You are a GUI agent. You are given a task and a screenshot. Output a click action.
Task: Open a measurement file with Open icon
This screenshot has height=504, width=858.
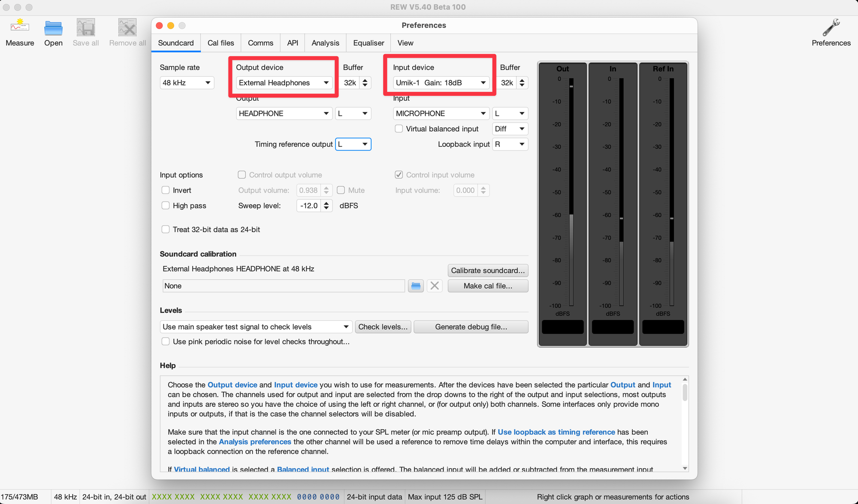[x=53, y=28]
